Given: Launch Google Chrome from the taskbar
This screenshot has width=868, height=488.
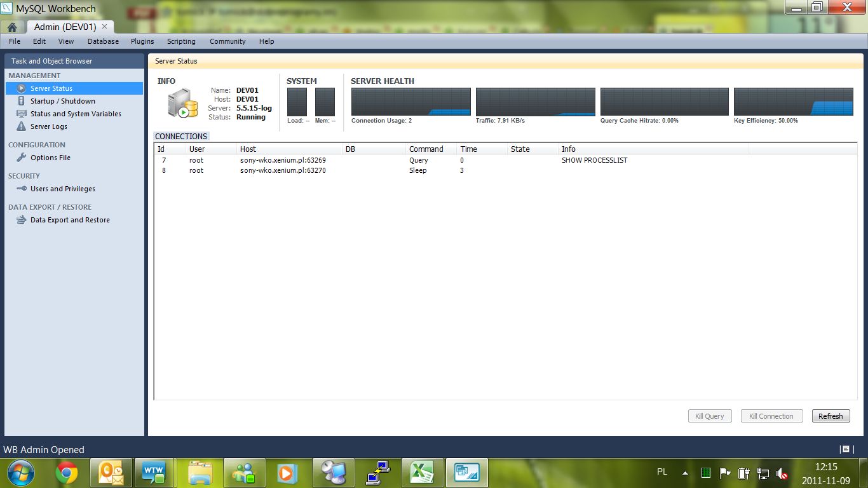Looking at the screenshot, I should click(67, 473).
